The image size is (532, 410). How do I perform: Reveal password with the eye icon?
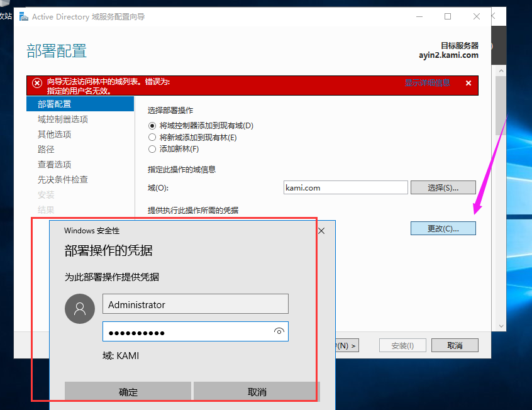[x=279, y=331]
